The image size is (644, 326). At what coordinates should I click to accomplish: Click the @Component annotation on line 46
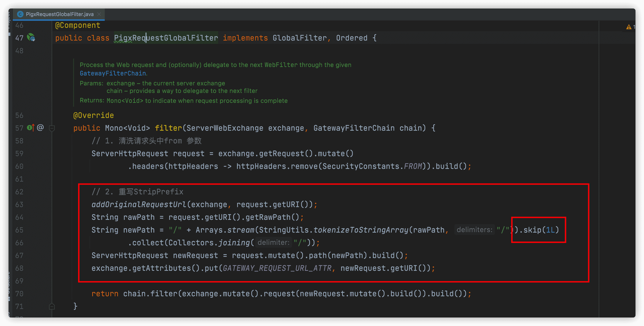point(78,25)
